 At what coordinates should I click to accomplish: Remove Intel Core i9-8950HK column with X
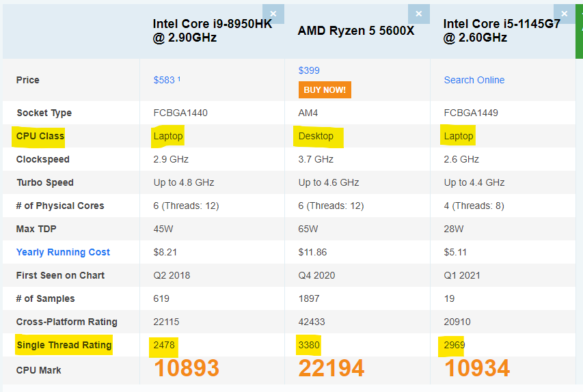point(273,14)
